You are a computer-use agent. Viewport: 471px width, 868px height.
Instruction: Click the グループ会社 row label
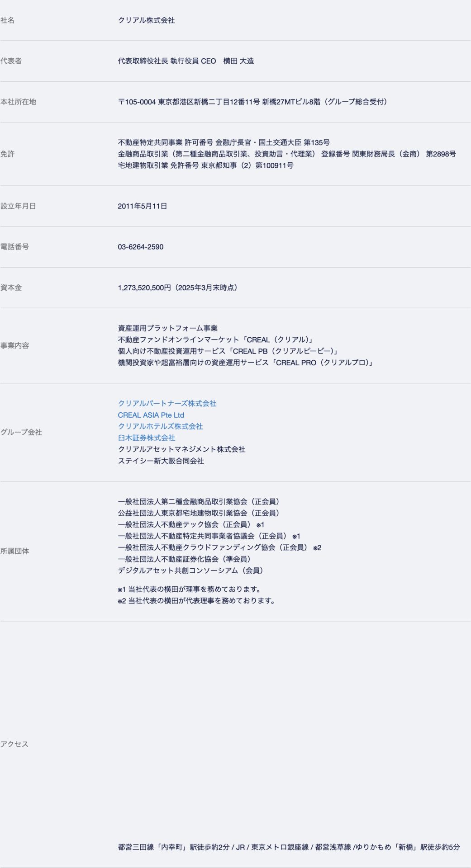(x=21, y=432)
